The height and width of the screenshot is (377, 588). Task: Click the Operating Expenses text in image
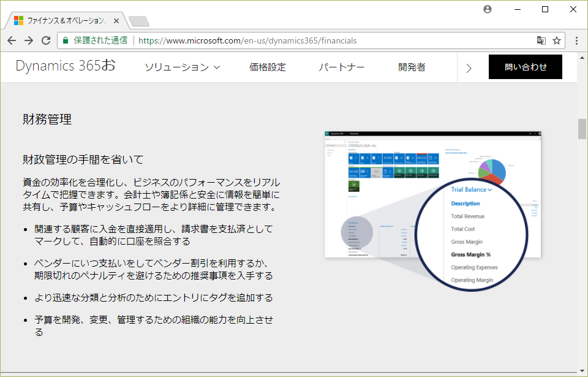[474, 267]
